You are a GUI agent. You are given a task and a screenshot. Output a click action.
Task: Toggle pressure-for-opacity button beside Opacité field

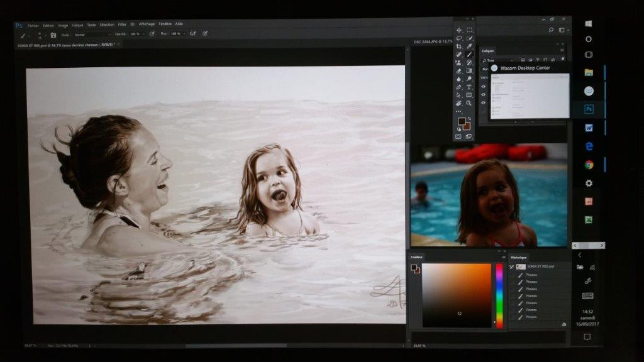click(x=152, y=34)
